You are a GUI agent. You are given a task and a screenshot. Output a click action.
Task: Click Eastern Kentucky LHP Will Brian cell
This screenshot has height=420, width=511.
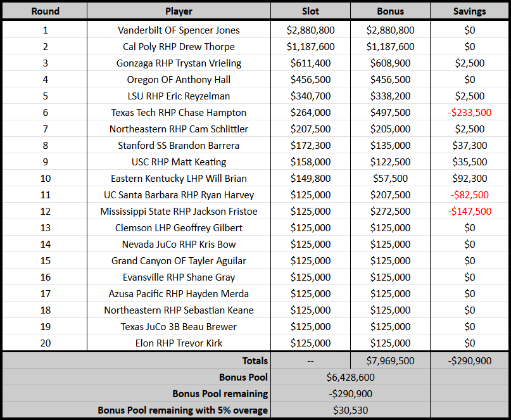[179, 179]
